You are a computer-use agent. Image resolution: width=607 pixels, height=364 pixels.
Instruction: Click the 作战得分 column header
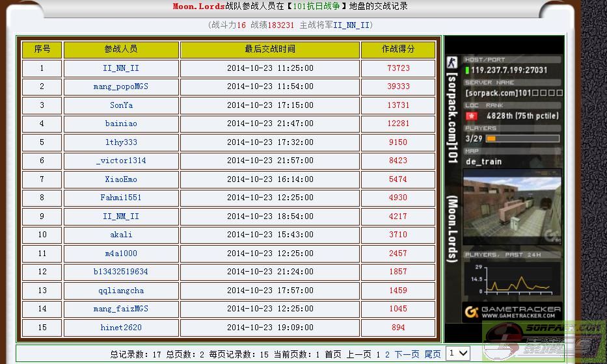coord(398,49)
